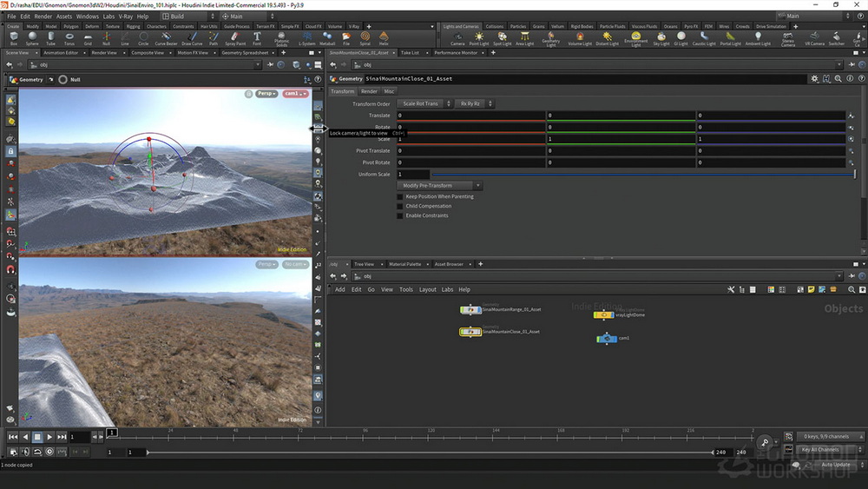Select the Spray Paint tool
868x489 pixels.
pyautogui.click(x=235, y=38)
